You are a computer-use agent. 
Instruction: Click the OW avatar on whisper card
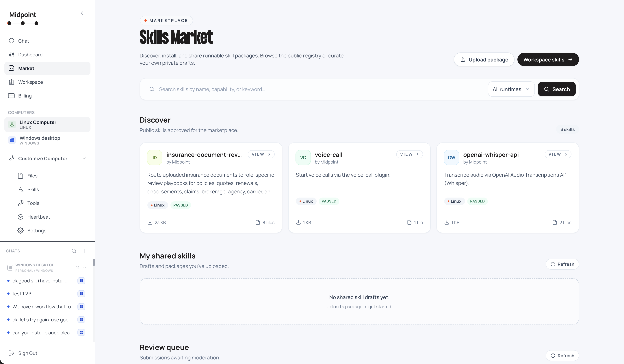[451, 157]
